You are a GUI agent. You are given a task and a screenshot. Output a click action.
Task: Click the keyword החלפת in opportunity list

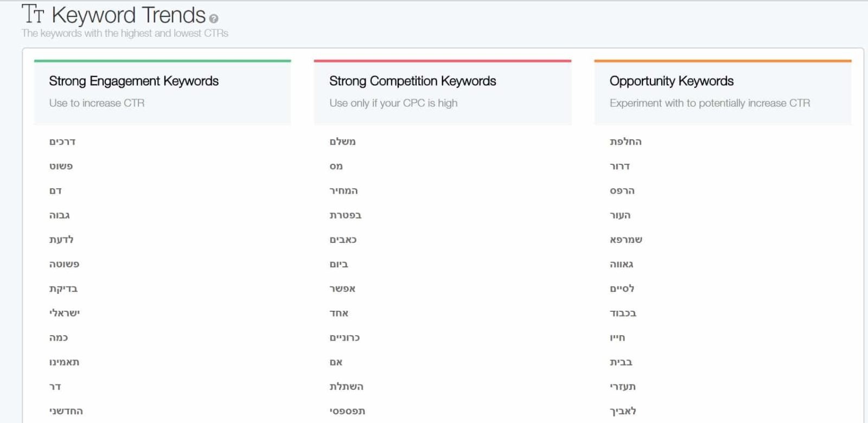pos(626,142)
